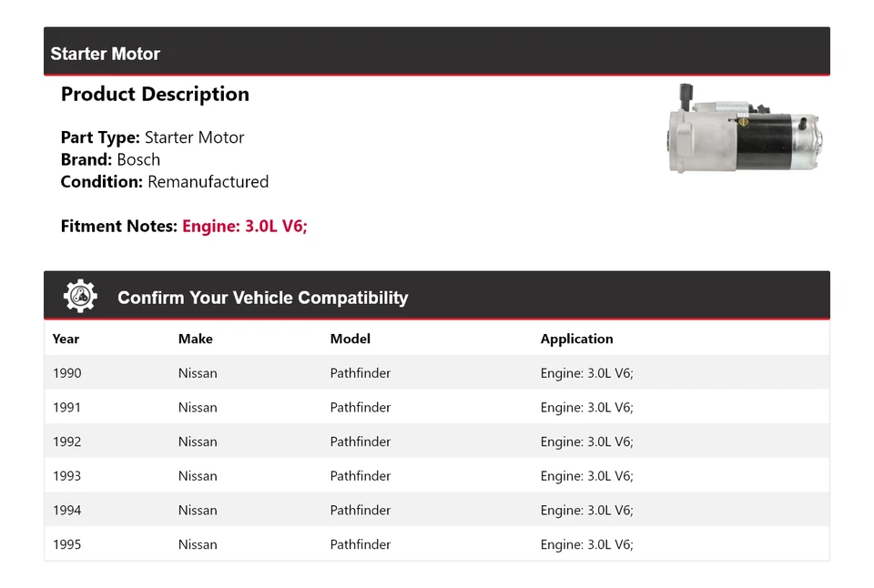
Task: Click Engine: 3.0L V6 in the 1995 row
Action: click(587, 544)
